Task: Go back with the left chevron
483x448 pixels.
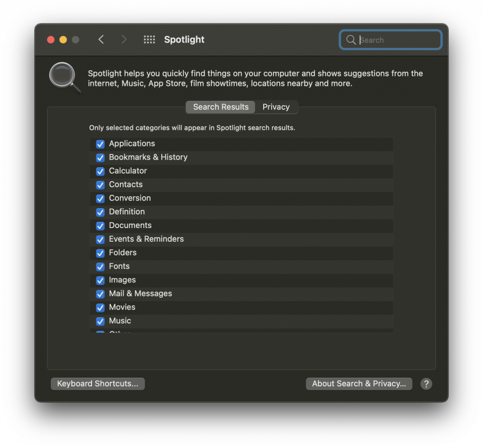Action: (x=101, y=40)
